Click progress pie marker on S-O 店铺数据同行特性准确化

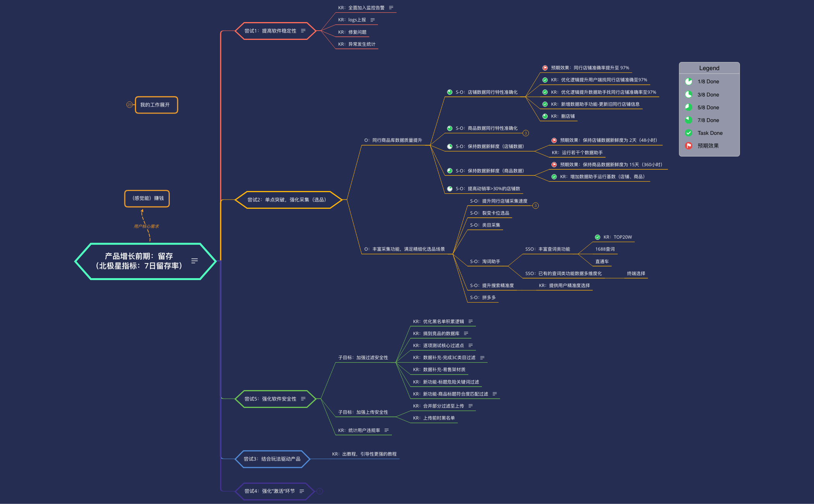[x=450, y=92]
